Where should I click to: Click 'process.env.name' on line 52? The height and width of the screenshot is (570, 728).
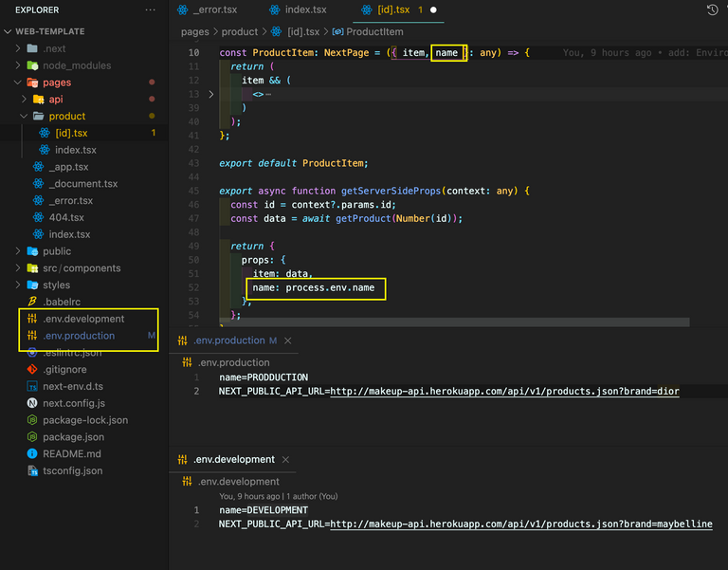[330, 287]
